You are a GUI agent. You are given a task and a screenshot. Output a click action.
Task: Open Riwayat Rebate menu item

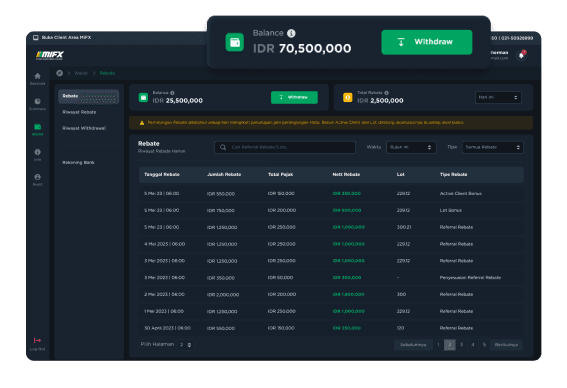[79, 112]
